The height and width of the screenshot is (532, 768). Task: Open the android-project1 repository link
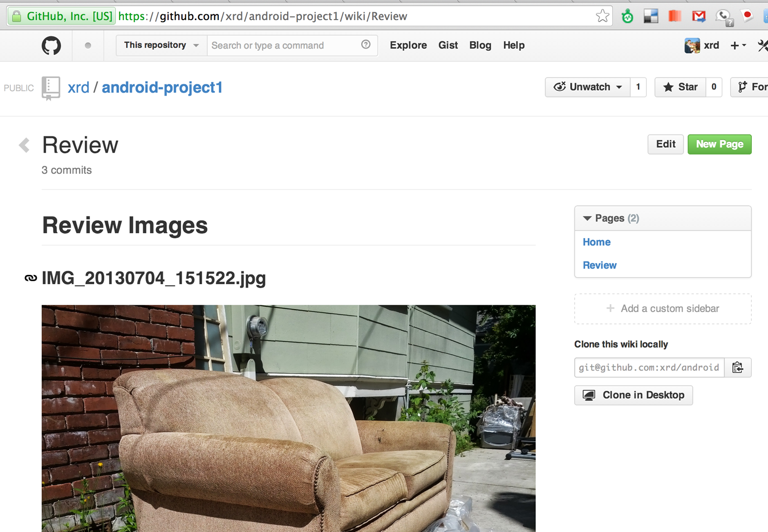(x=162, y=87)
